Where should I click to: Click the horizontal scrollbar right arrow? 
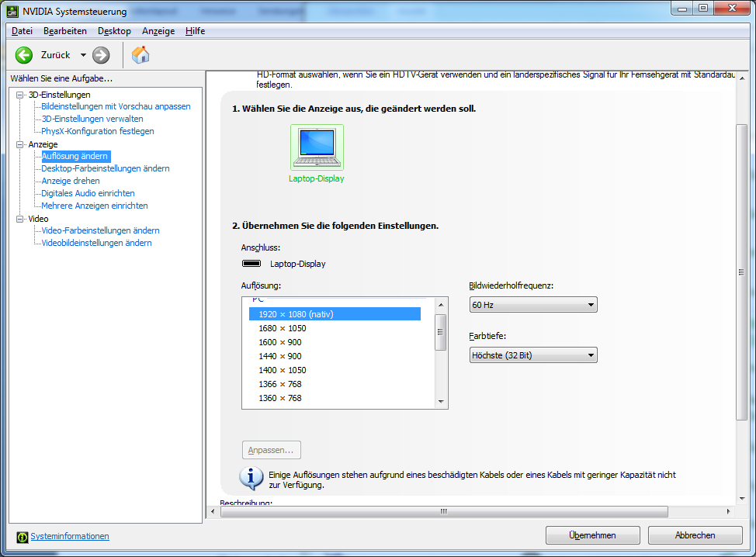coord(728,511)
